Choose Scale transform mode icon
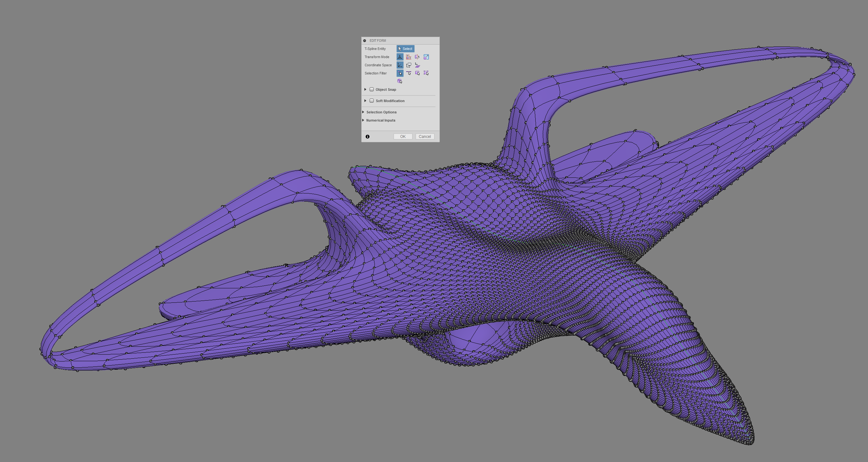Image resolution: width=868 pixels, height=462 pixels. [426, 57]
